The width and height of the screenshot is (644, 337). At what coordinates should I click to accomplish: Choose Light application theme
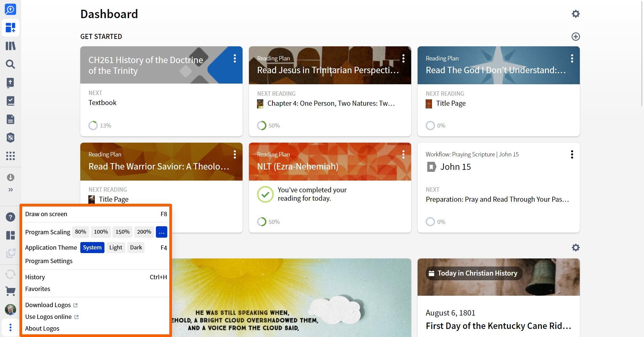[116, 248]
